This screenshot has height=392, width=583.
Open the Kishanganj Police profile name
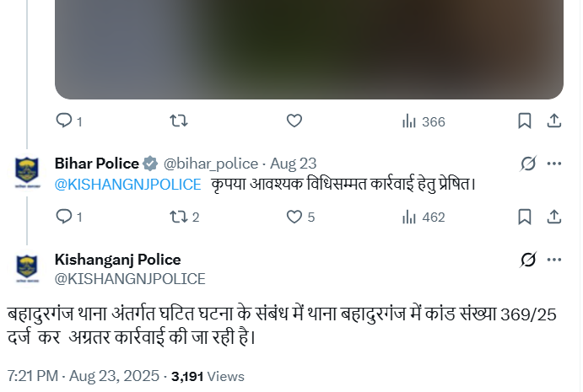pos(117,260)
